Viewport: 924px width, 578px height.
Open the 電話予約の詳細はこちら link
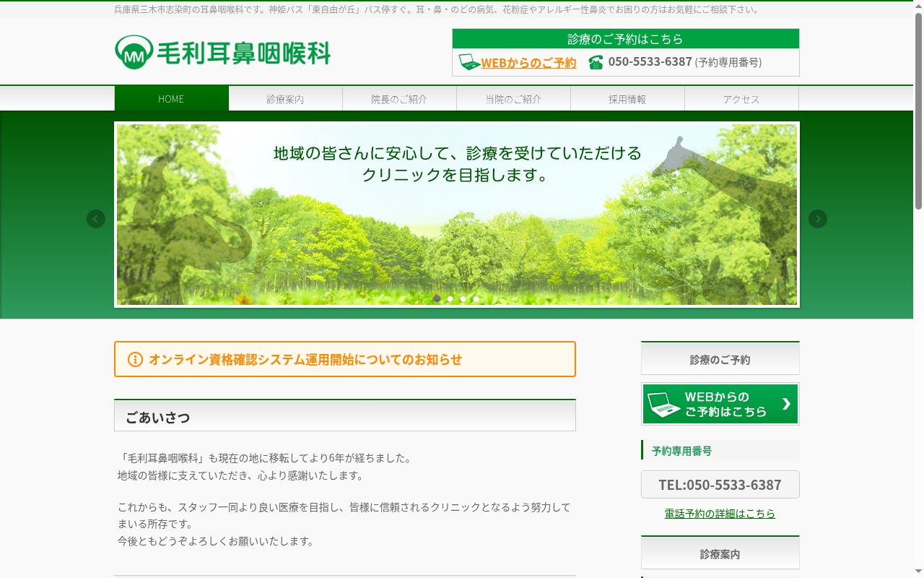click(720, 514)
